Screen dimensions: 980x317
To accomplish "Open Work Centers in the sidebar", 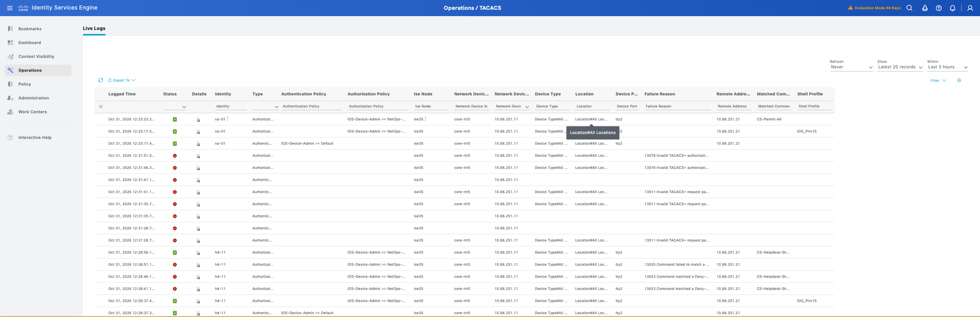I will (x=32, y=112).
